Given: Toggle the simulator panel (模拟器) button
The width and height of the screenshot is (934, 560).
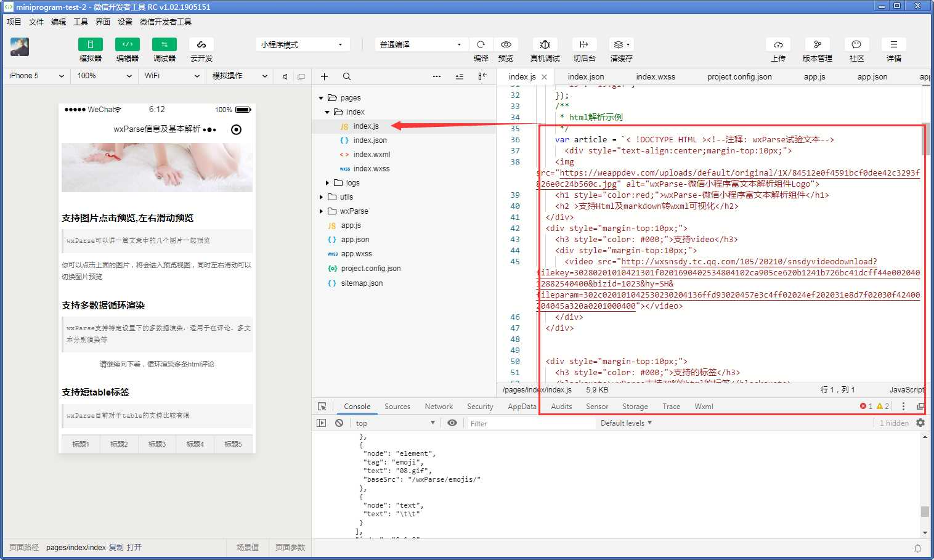Looking at the screenshot, I should [90, 44].
